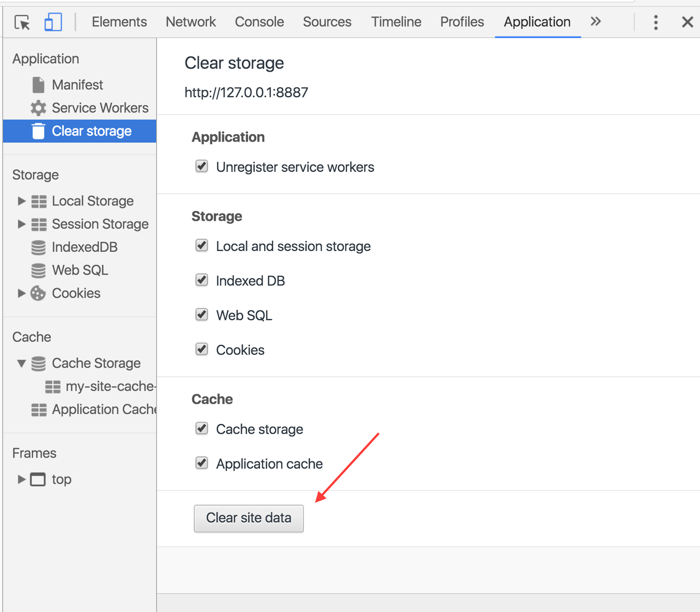Open Cache Storage in the sidebar
Viewport: 700px width, 612px height.
point(96,363)
